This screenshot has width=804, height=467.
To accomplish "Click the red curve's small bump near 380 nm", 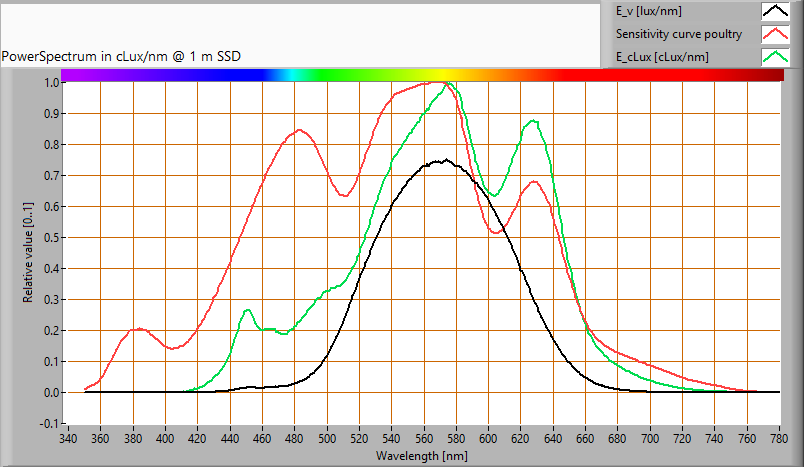I will point(139,329).
